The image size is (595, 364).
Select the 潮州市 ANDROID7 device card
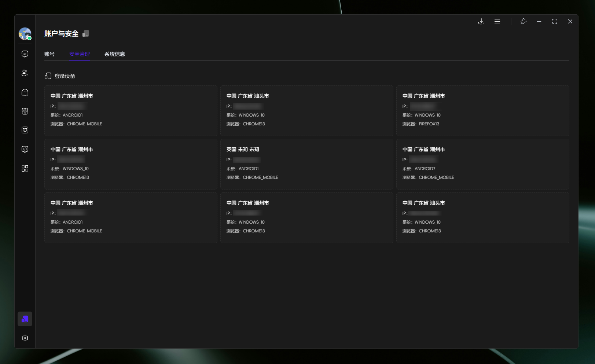[x=483, y=164]
